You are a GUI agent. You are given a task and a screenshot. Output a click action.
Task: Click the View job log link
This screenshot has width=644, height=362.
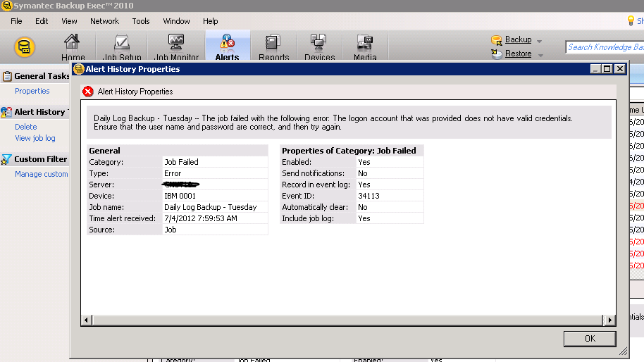click(x=35, y=138)
